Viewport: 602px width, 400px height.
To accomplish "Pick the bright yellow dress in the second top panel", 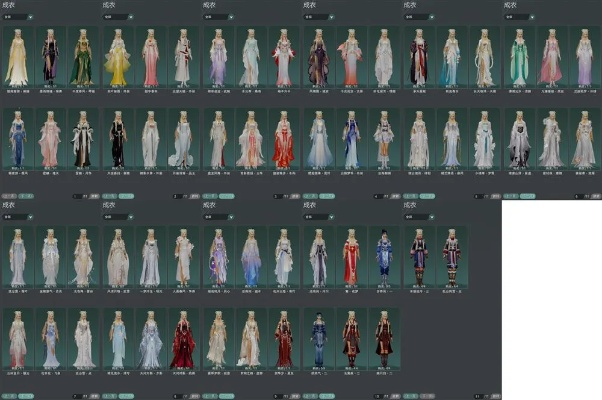I will tap(117, 58).
